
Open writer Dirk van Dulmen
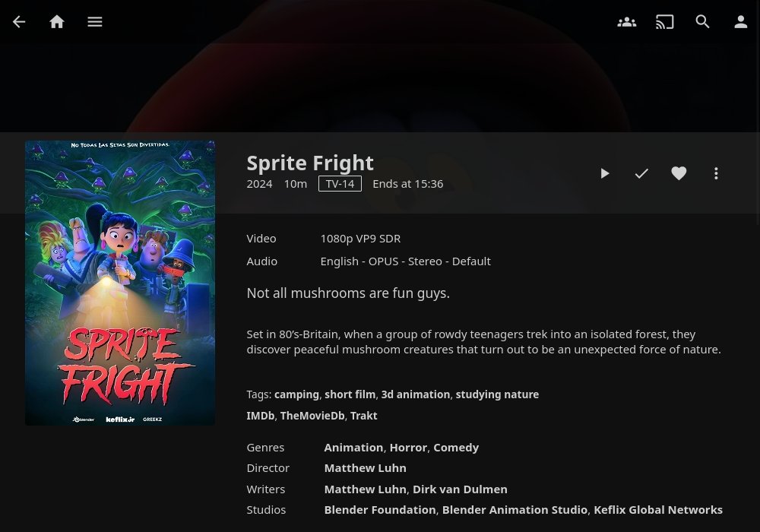460,489
